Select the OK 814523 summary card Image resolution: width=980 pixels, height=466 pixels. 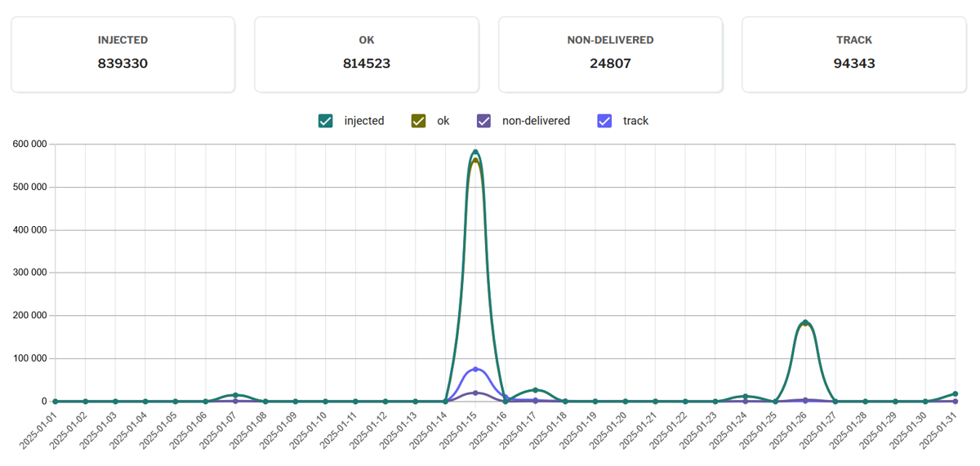[x=366, y=55]
